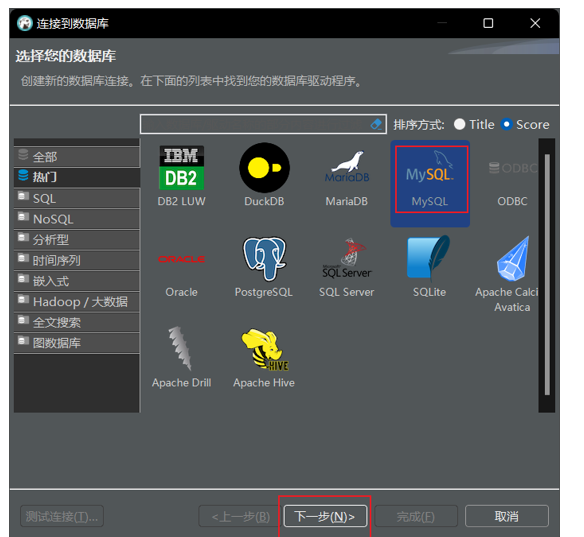Select the PostgreSQL elephant icon
This screenshot has height=537, width=584.
[264, 258]
